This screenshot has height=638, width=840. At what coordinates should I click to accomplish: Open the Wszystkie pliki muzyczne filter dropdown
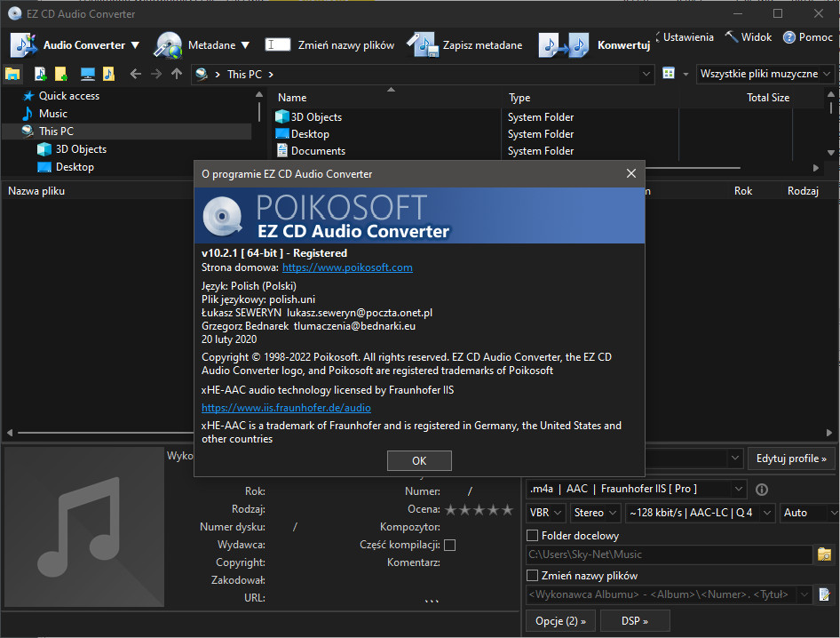[765, 74]
